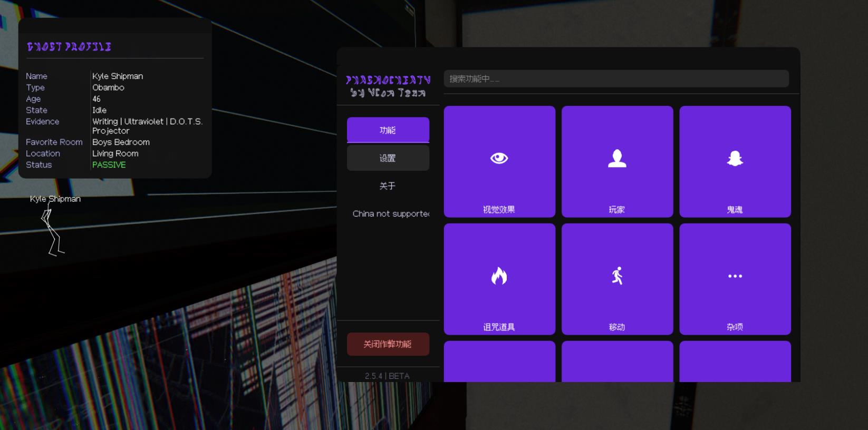Click the ghost type value Obambo

click(108, 87)
